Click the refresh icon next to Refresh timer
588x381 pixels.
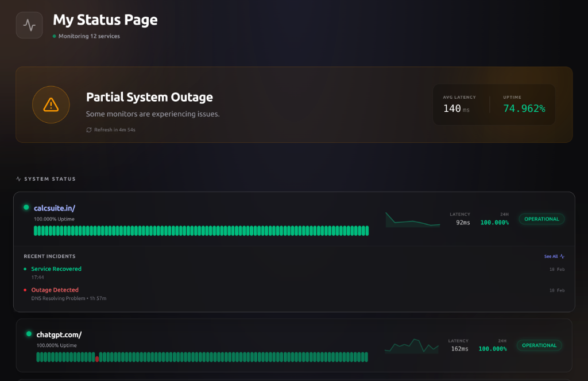[x=89, y=130]
